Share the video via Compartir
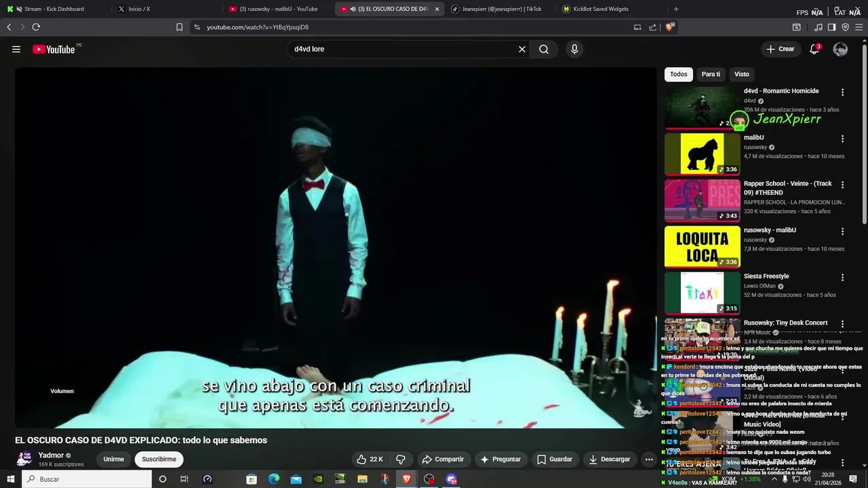Image resolution: width=868 pixels, height=488 pixels. coord(443,460)
